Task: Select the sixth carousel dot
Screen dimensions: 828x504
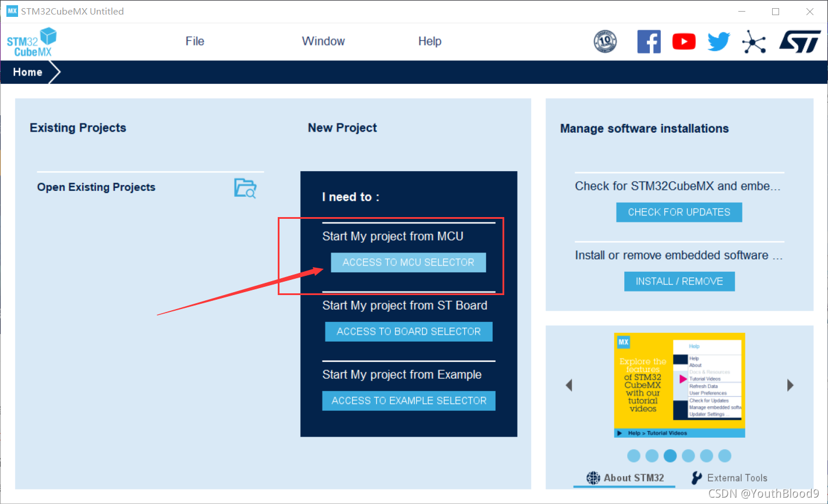Action: click(x=724, y=456)
